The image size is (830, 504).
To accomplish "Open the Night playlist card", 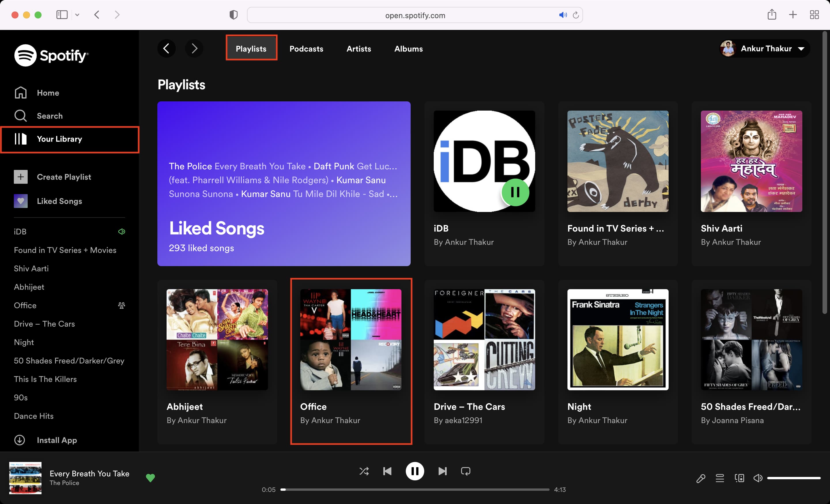I will [618, 362].
